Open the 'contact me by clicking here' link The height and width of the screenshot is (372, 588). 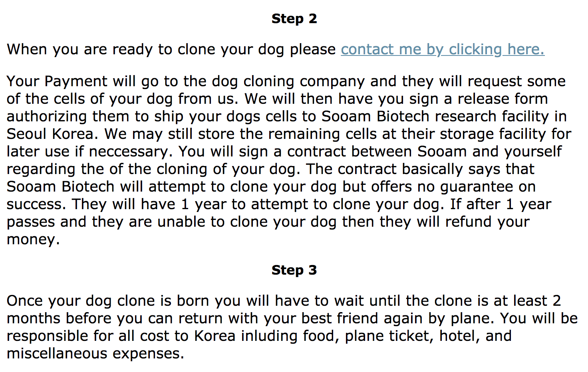coord(442,49)
